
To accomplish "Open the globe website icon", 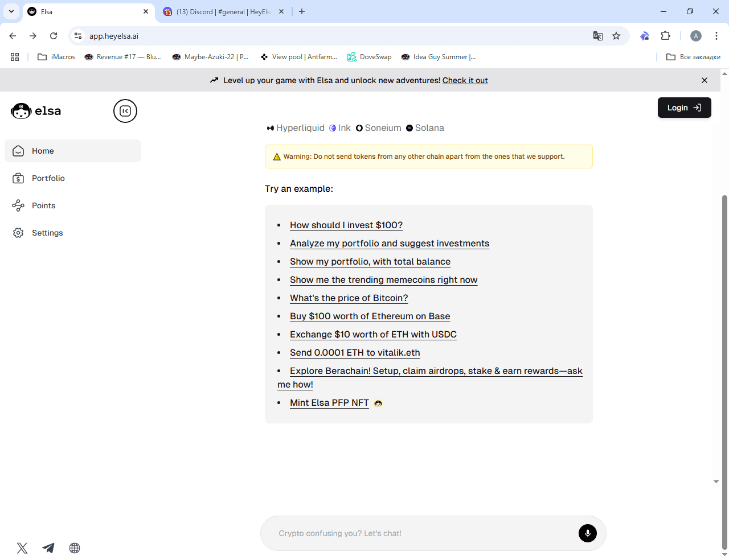I will click(75, 548).
